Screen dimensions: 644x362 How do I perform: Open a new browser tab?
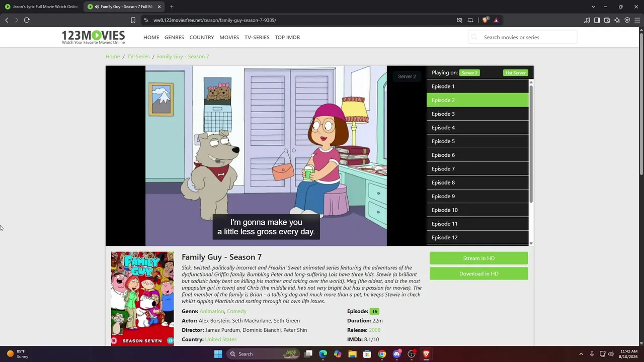pos(172,7)
